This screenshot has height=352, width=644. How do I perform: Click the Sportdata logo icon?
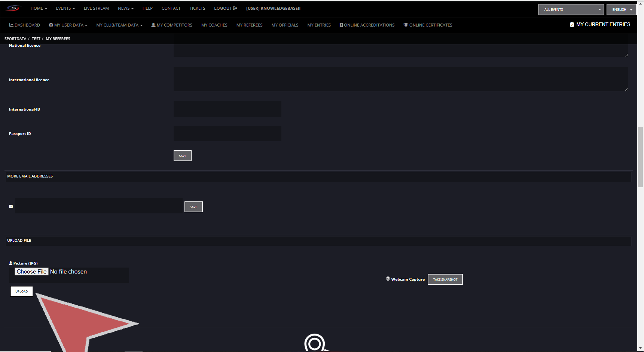point(13,8)
